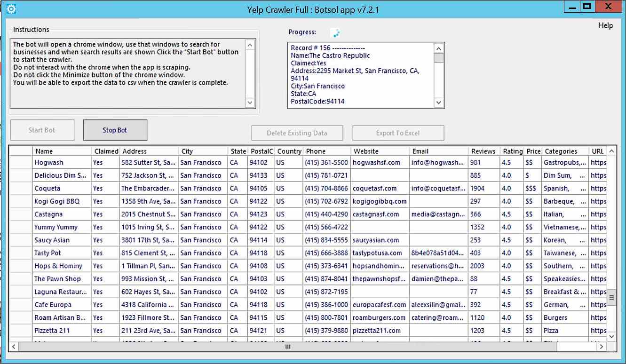
Task: Click the Export To Excel button
Action: (x=398, y=133)
